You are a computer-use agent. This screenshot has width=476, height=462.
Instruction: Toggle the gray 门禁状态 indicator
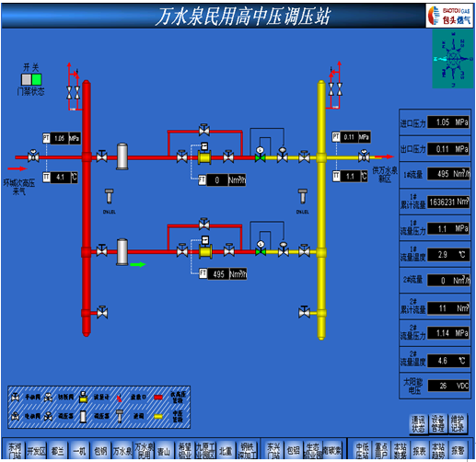pyautogui.click(x=27, y=80)
